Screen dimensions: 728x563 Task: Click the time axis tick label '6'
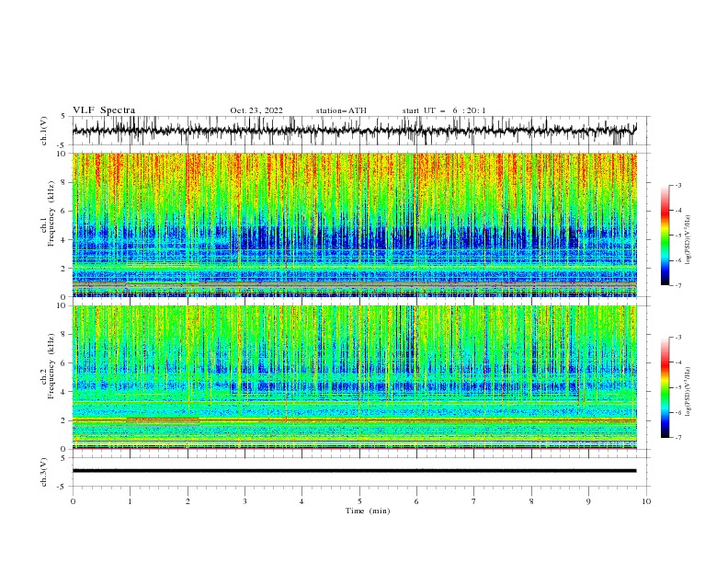417,501
